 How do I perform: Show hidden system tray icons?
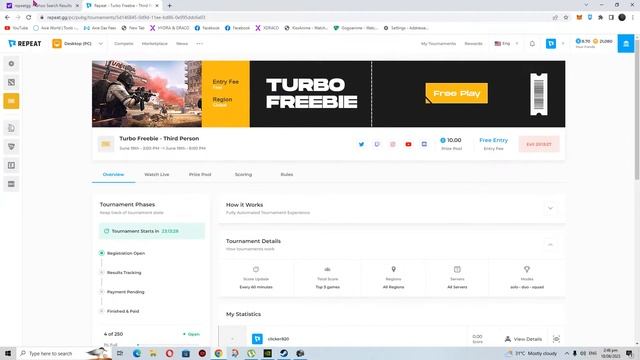[567, 353]
